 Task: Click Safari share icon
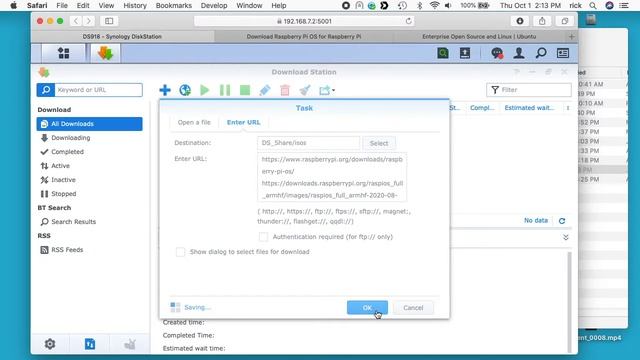pos(542,21)
